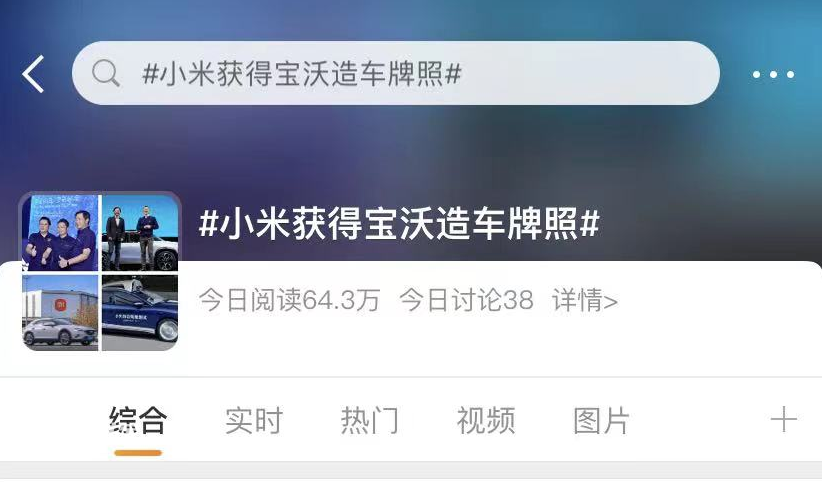Open thumbnail of silver car at Mi building
This screenshot has width=822, height=482.
[60, 313]
